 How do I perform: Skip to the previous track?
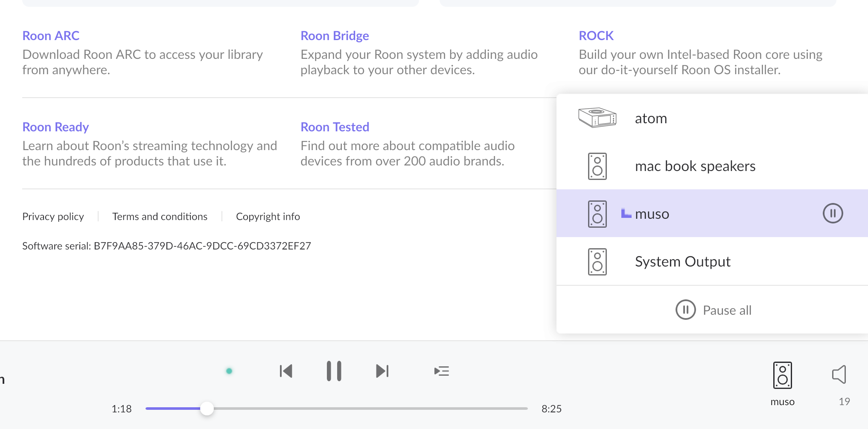pyautogui.click(x=286, y=371)
